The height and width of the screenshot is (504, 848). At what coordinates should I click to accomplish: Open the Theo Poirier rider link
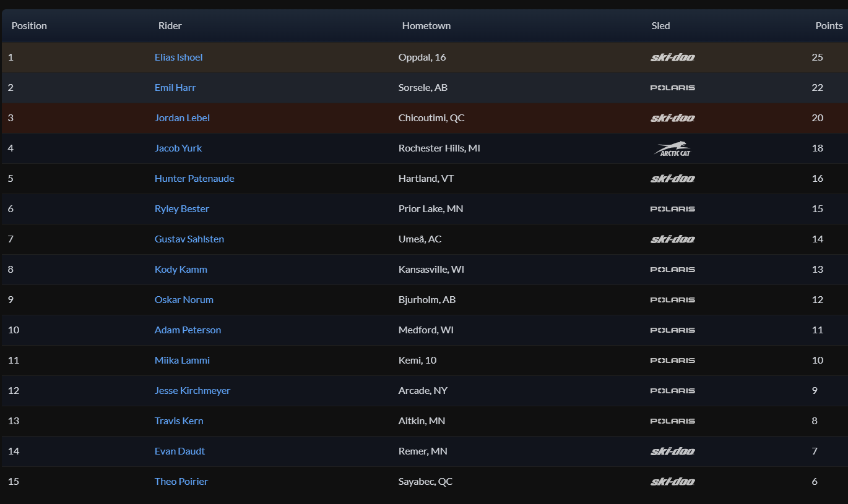181,481
